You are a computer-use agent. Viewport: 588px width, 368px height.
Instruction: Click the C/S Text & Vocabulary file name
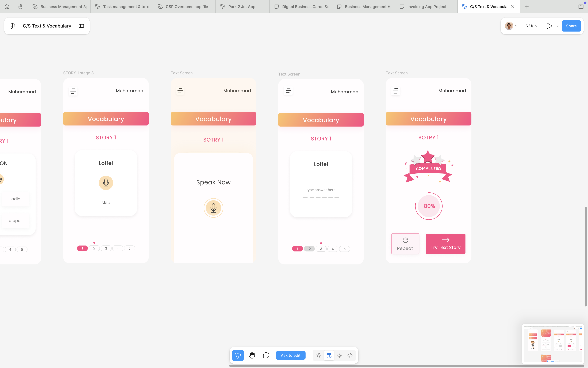pyautogui.click(x=47, y=26)
